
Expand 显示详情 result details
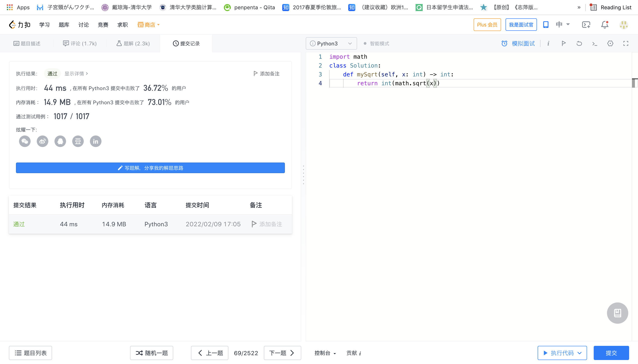(x=76, y=74)
